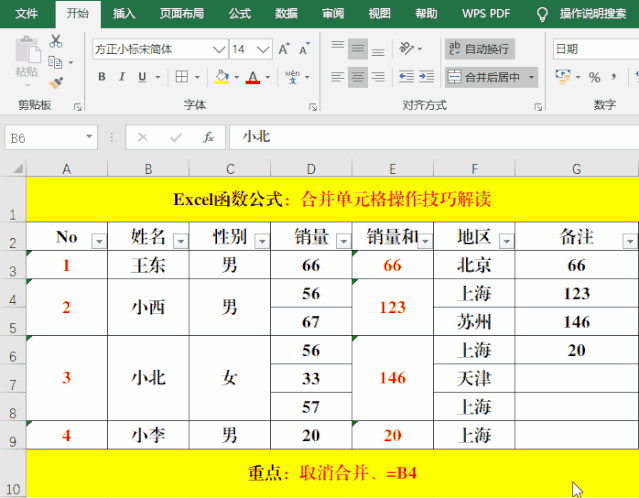Click the Cut scissors icon
Screen dimensions: 639x498
(55, 41)
